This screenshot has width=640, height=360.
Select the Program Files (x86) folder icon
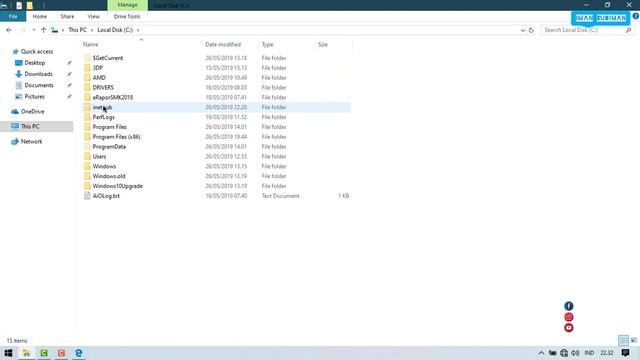point(87,137)
